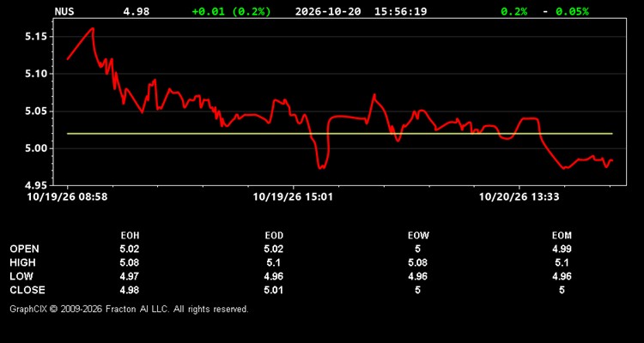The width and height of the screenshot is (644, 343).
Task: Click the 5.05 y-axis label
Action: [36, 111]
